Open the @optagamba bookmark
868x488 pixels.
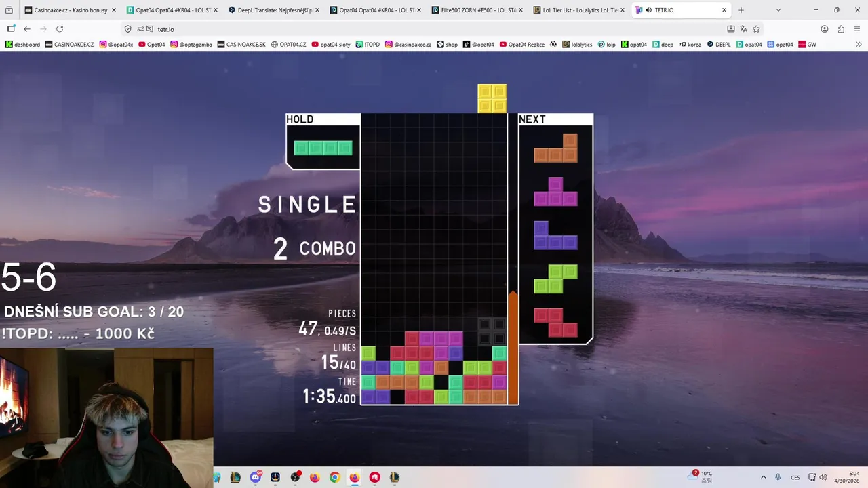click(x=191, y=45)
